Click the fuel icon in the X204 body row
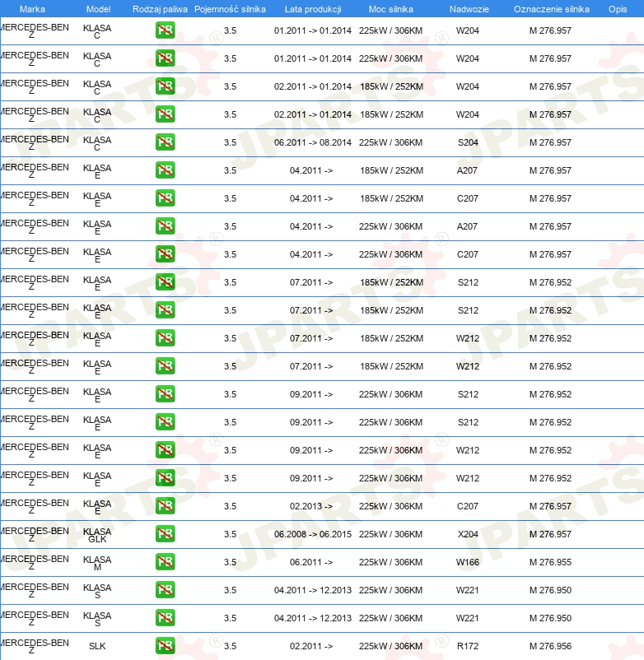 tap(165, 534)
